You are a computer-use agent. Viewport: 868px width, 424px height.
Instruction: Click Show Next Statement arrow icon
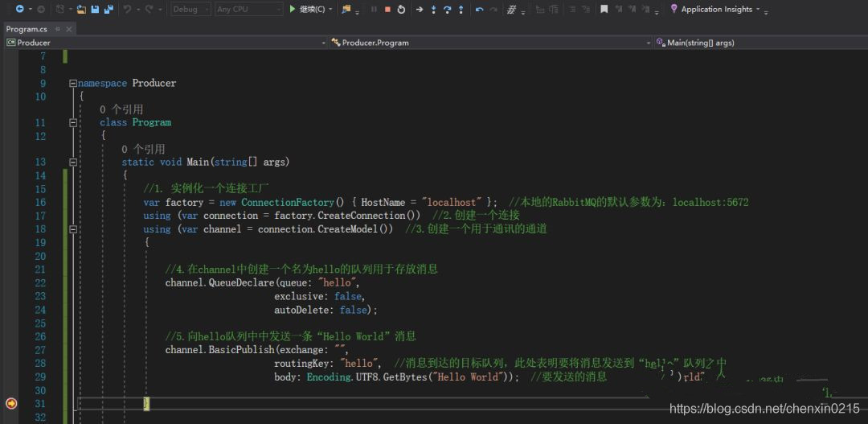click(x=420, y=9)
